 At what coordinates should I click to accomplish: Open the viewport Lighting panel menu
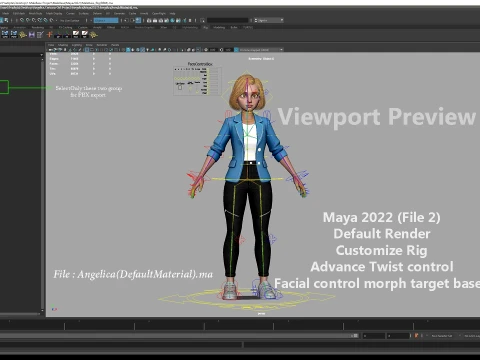(x=77, y=45)
